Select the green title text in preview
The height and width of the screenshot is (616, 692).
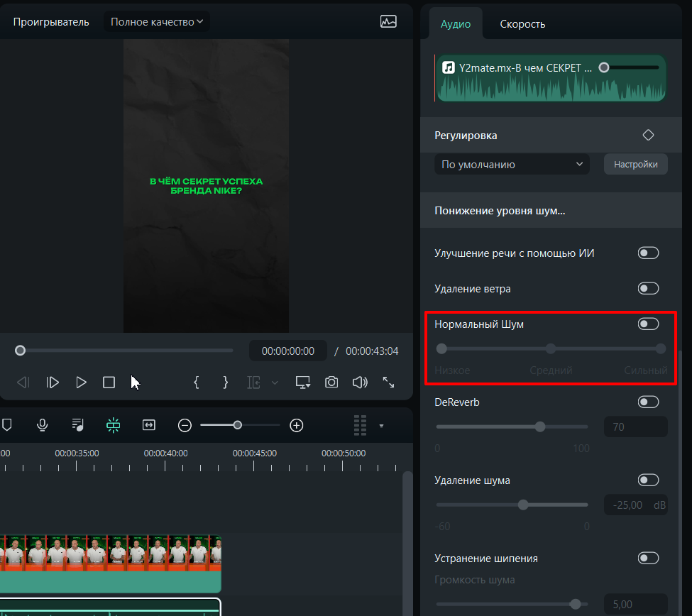pos(206,186)
